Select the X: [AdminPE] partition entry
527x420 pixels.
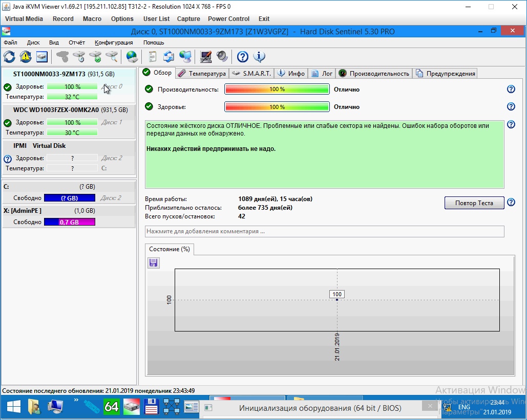[69, 216]
